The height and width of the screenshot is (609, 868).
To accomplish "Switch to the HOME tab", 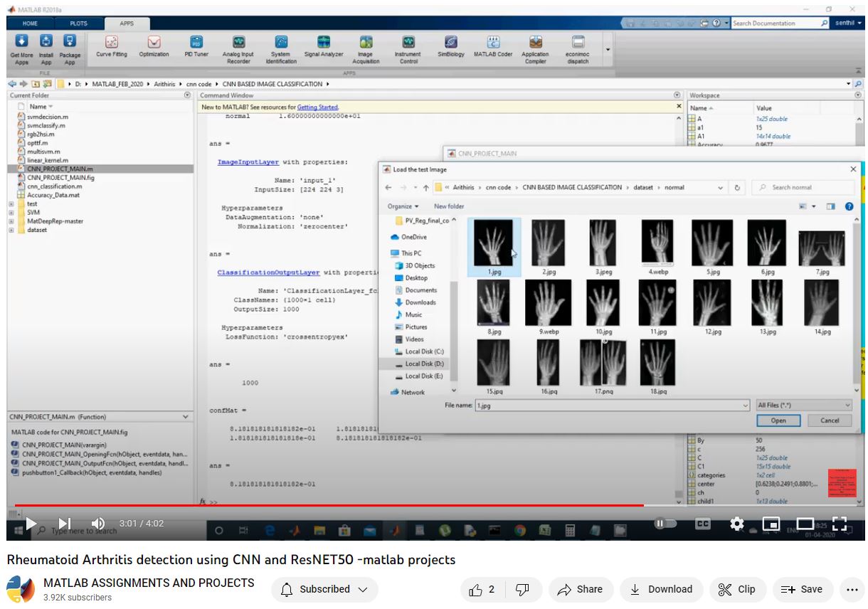I will 30,23.
